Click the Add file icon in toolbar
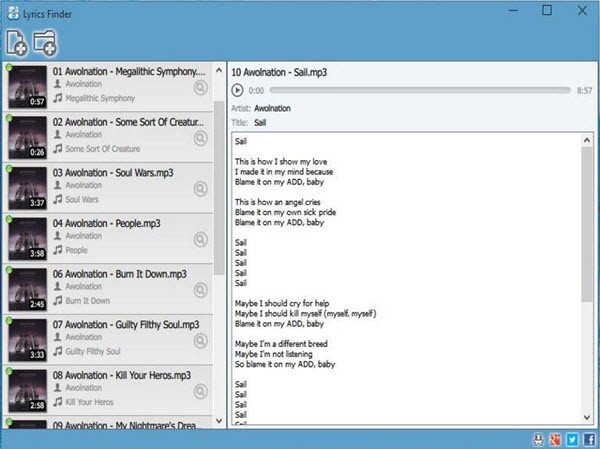 pos(17,43)
